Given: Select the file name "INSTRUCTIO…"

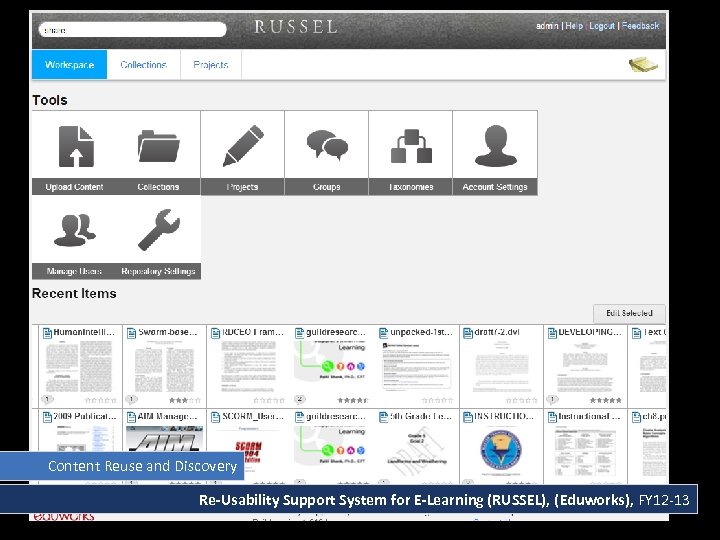Looking at the screenshot, I should 504,416.
